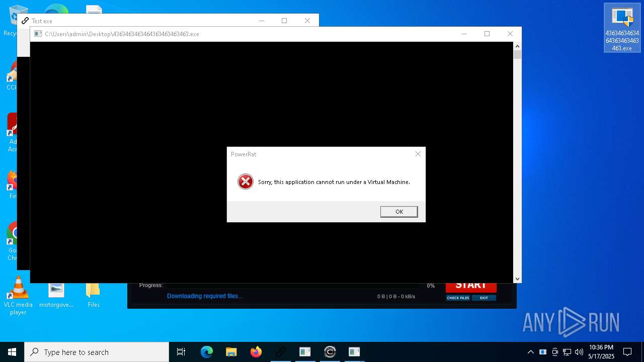Viewport: 644px width, 362px height.
Task: Switch to the circular C app in taskbar
Action: coord(330,352)
